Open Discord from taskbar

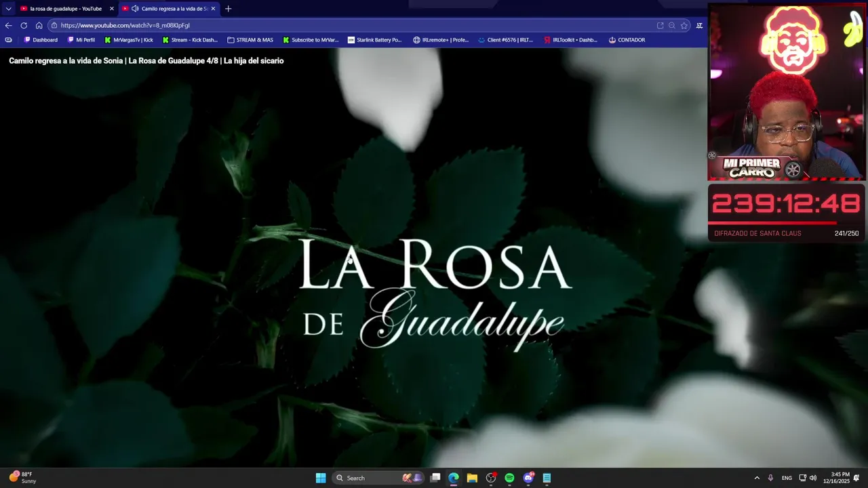tap(528, 478)
